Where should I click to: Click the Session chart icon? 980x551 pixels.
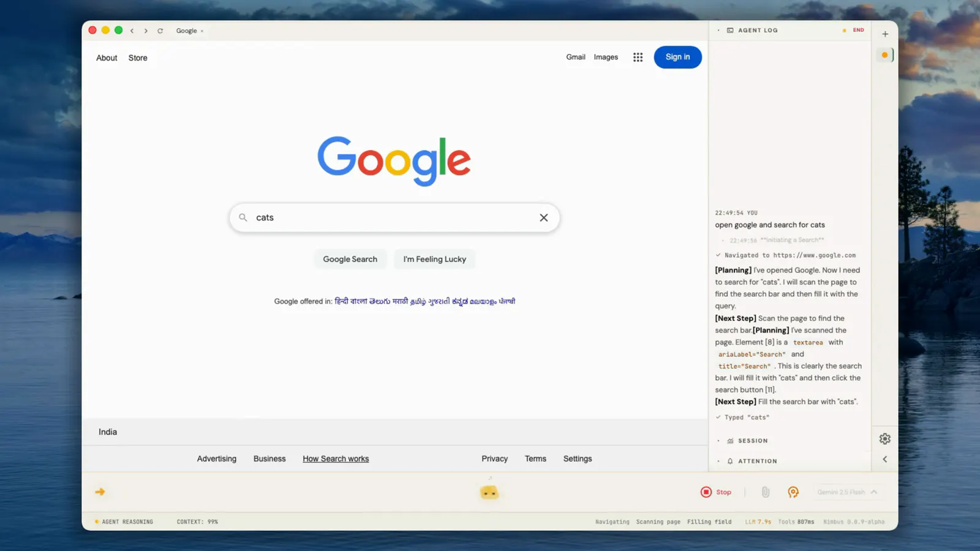[730, 441]
